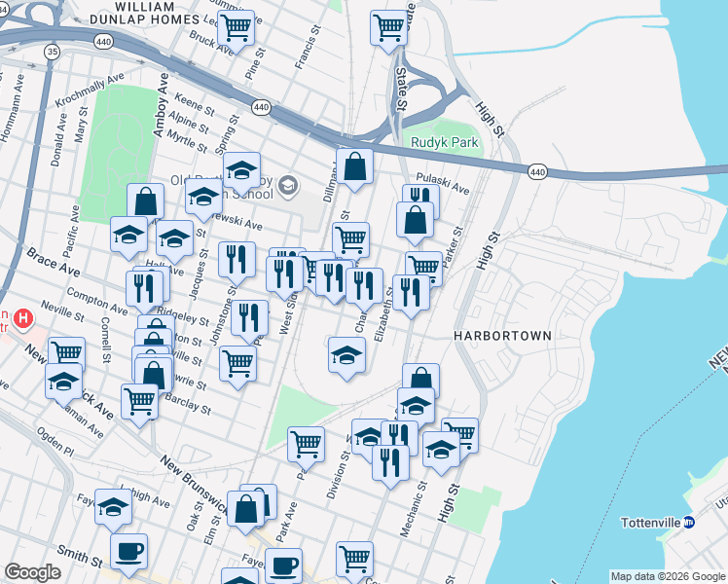The width and height of the screenshot is (728, 584).
Task: Click the Map data ©2026 Google attribution
Action: [668, 576]
